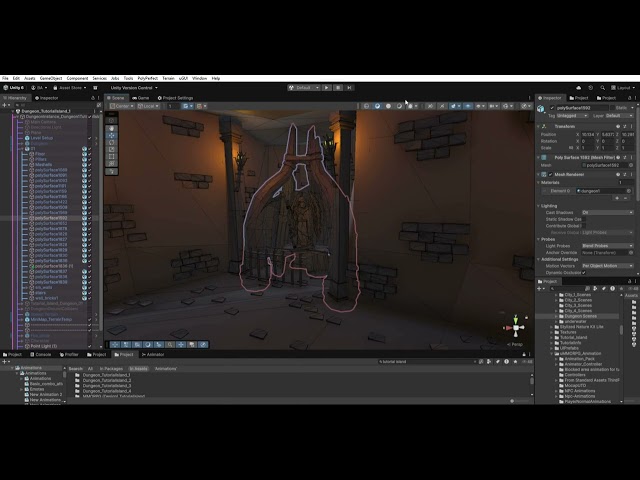The width and height of the screenshot is (640, 480).
Task: Click the scene orientation gizmo
Action: (x=516, y=328)
